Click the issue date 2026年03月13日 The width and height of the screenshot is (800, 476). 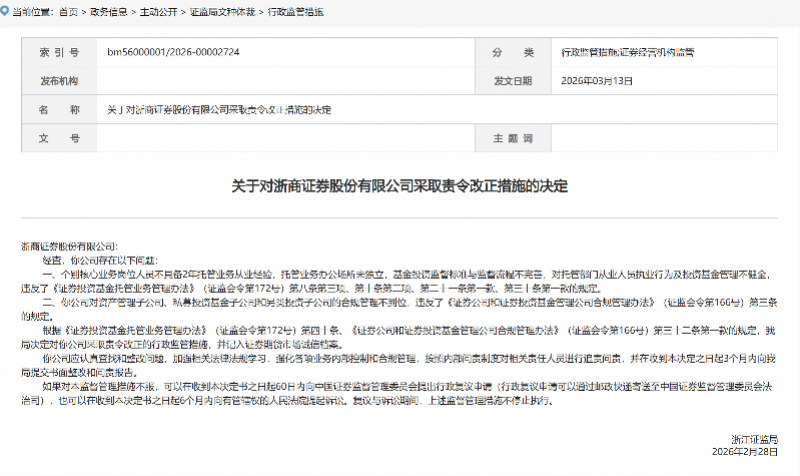pos(597,80)
